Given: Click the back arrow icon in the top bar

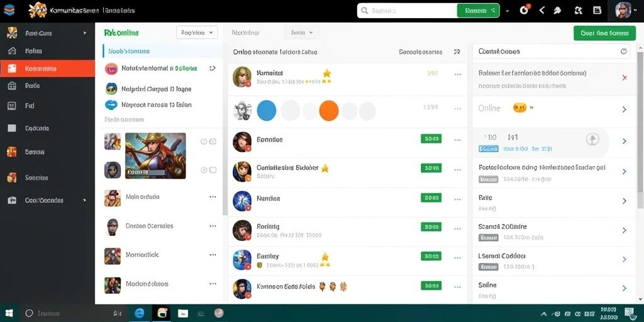Looking at the screenshot, I should coord(542,11).
